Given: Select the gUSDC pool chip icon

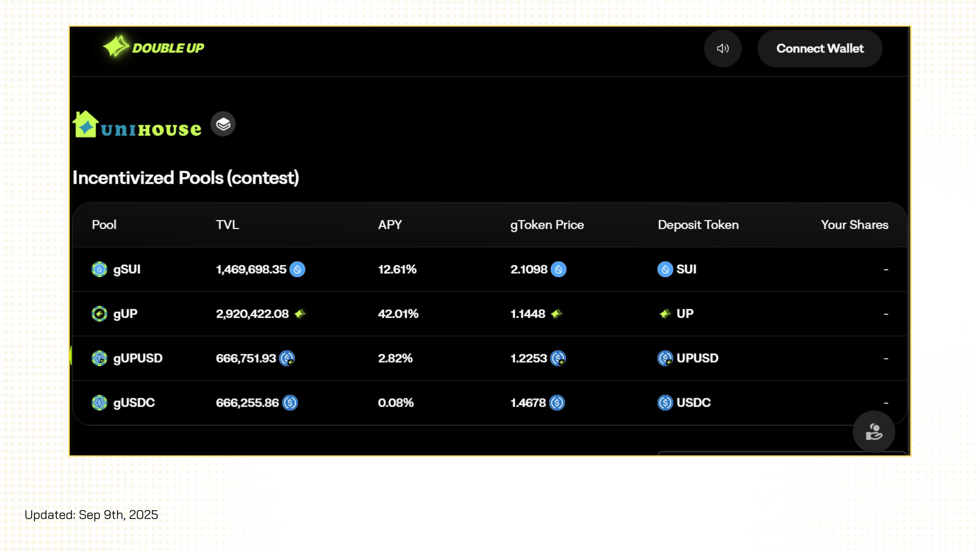Looking at the screenshot, I should coord(99,402).
